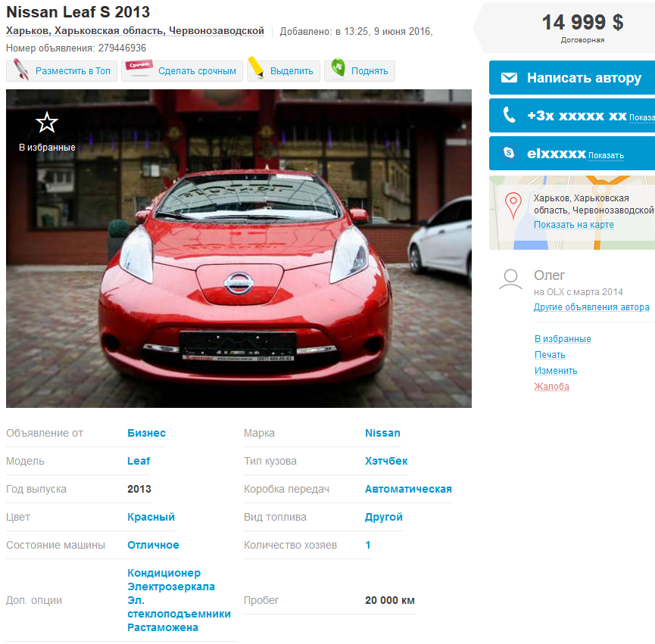
Task: Click the 'Nissan Leaf S 2013' title
Action: click(x=78, y=12)
